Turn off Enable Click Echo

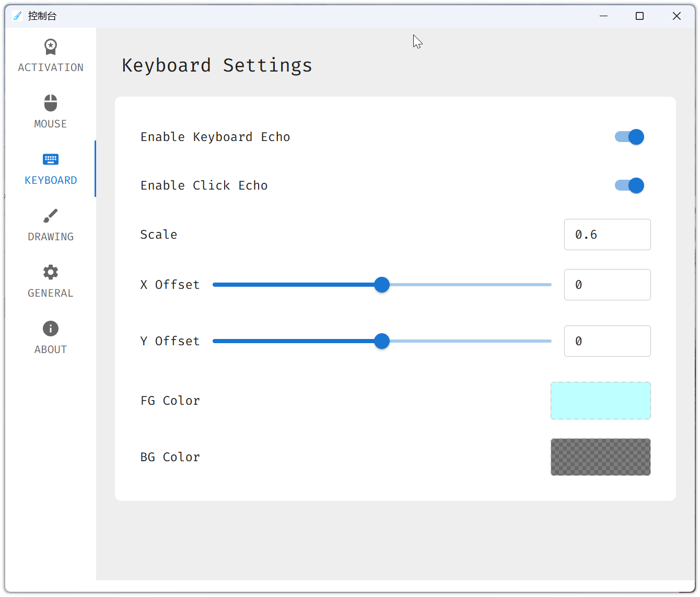[629, 185]
